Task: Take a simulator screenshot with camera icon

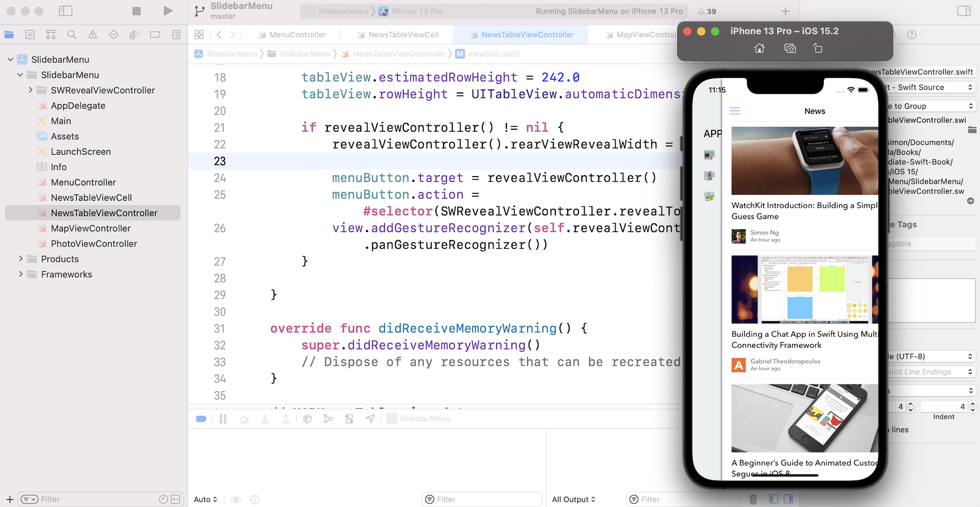Action: click(x=790, y=49)
